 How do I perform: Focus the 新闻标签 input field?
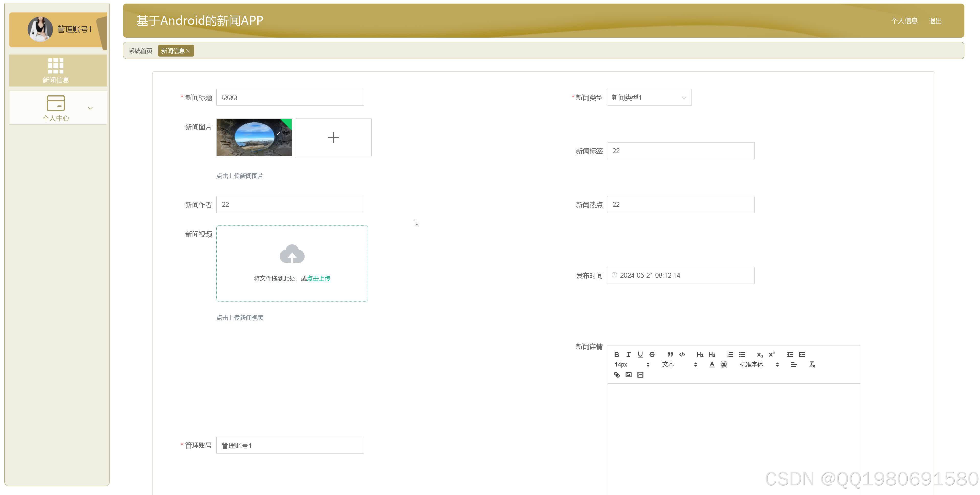click(681, 151)
